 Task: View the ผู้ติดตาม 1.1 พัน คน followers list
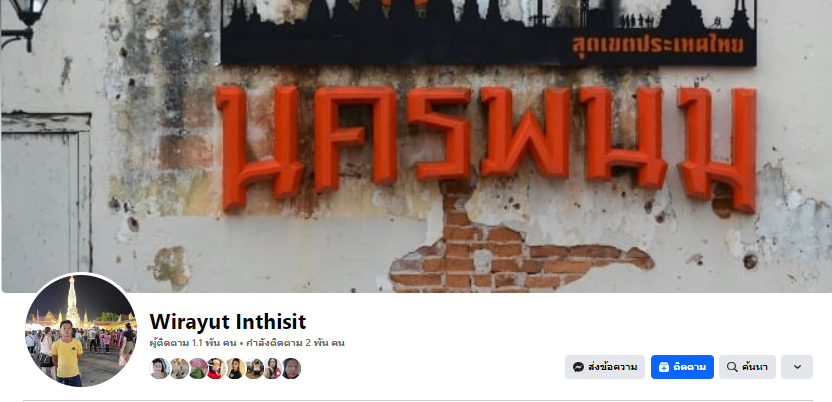(x=193, y=343)
